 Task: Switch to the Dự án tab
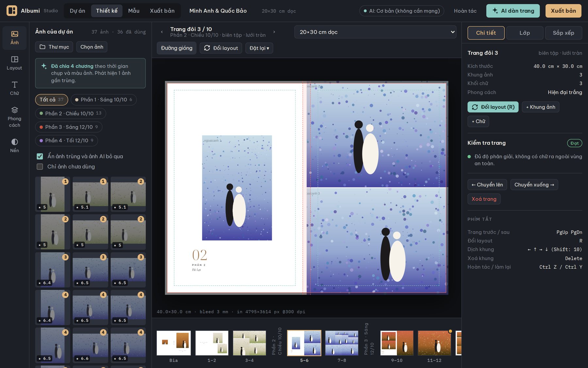click(x=77, y=11)
